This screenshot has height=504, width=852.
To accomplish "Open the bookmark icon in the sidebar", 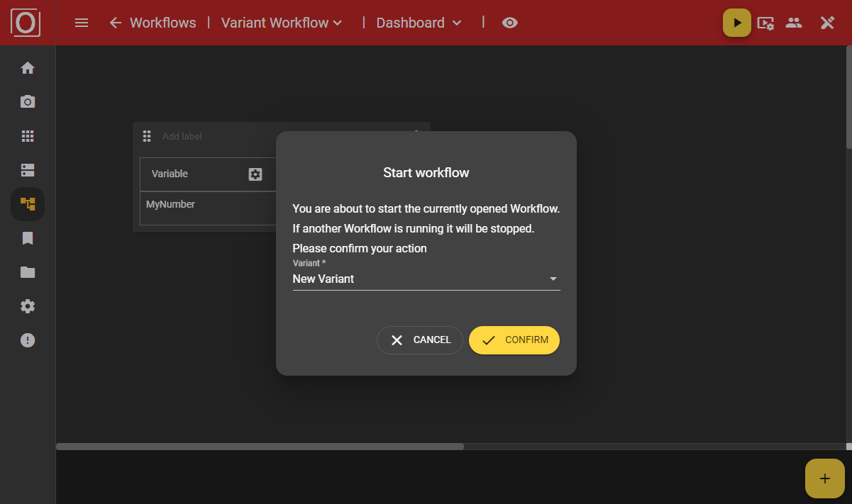I will pyautogui.click(x=28, y=238).
